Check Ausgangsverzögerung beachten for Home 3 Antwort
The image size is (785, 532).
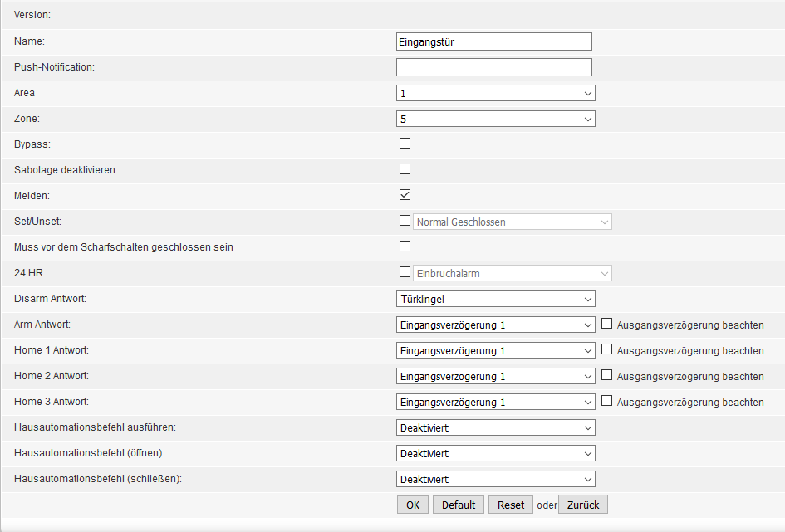(x=606, y=401)
